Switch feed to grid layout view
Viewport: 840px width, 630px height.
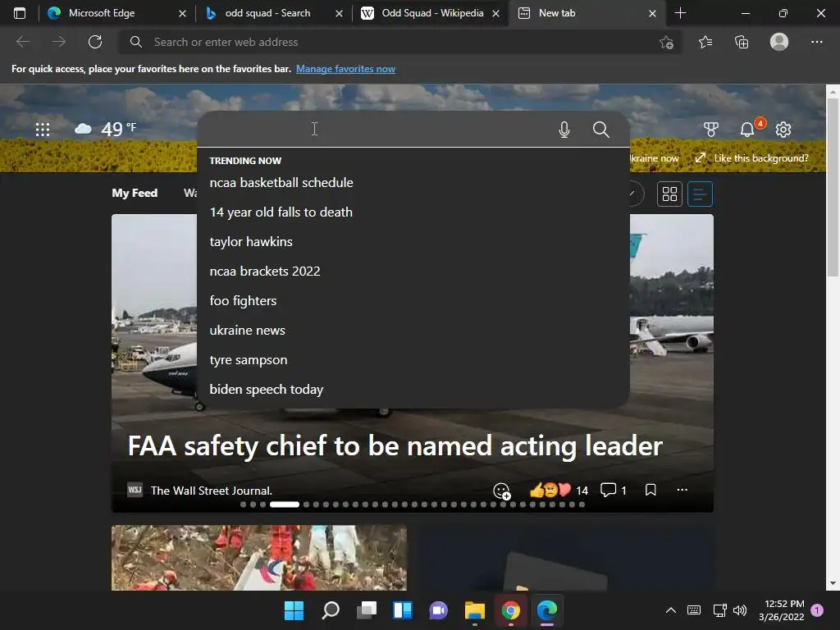pyautogui.click(x=669, y=194)
